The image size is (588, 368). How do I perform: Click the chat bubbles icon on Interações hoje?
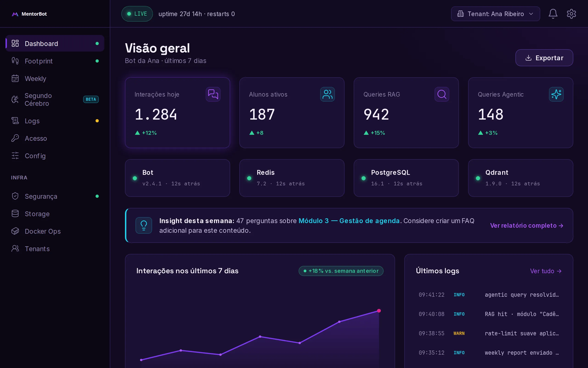coord(213,94)
